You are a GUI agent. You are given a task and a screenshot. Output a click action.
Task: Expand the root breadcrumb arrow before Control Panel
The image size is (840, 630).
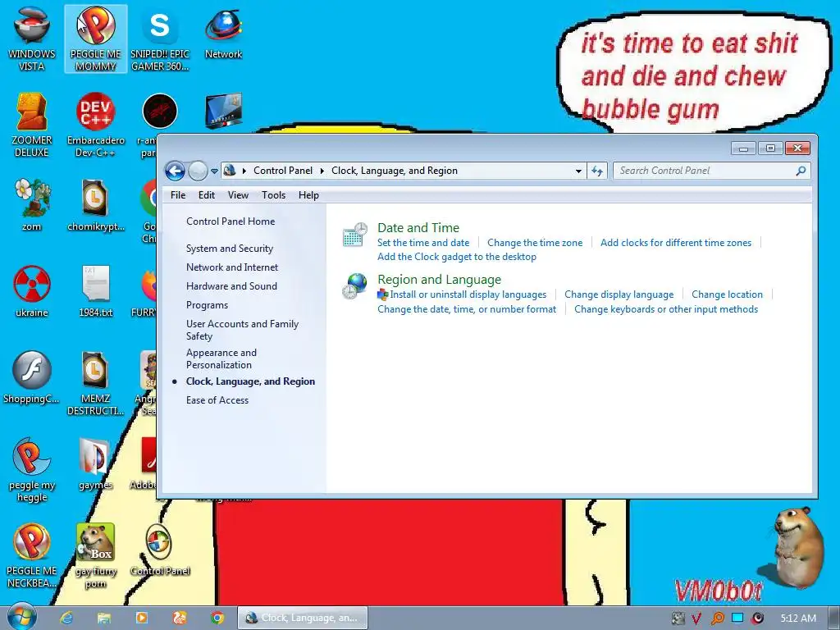point(244,171)
